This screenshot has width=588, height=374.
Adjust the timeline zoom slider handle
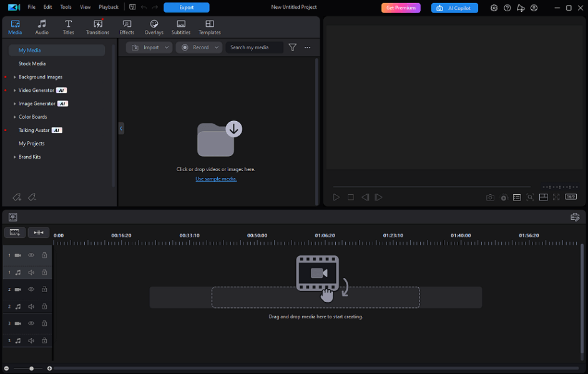(31, 369)
